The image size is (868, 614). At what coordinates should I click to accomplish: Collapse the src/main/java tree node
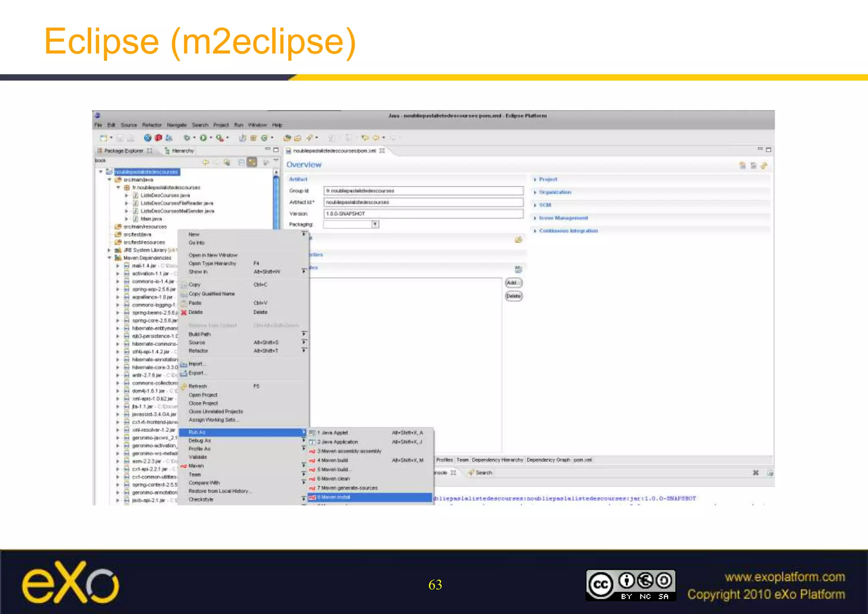click(110, 180)
